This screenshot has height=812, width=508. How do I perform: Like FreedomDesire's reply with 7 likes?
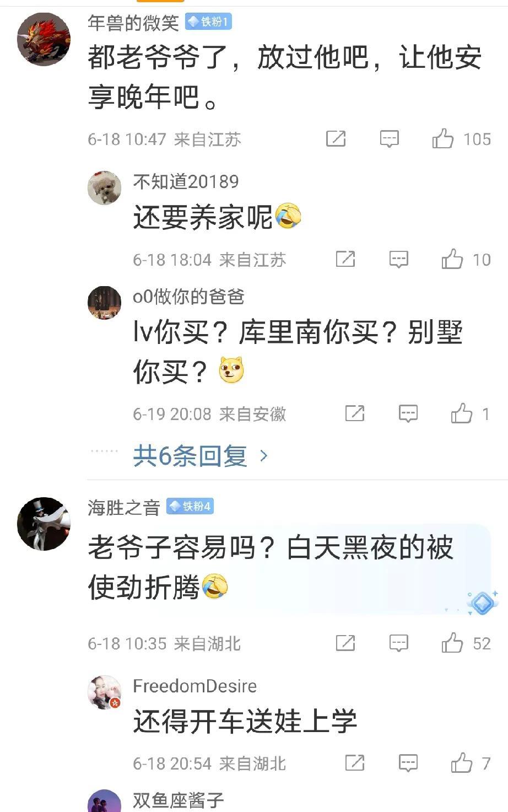coord(462,763)
